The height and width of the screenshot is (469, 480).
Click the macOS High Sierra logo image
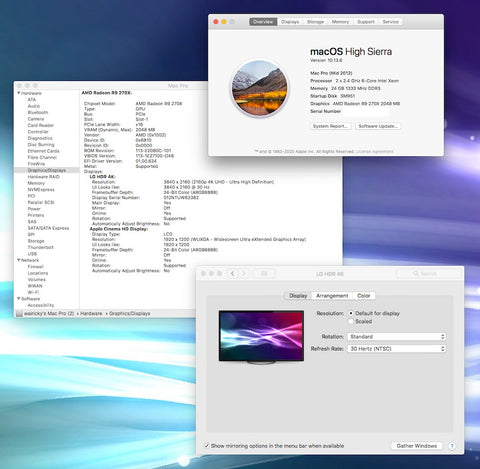(260, 88)
